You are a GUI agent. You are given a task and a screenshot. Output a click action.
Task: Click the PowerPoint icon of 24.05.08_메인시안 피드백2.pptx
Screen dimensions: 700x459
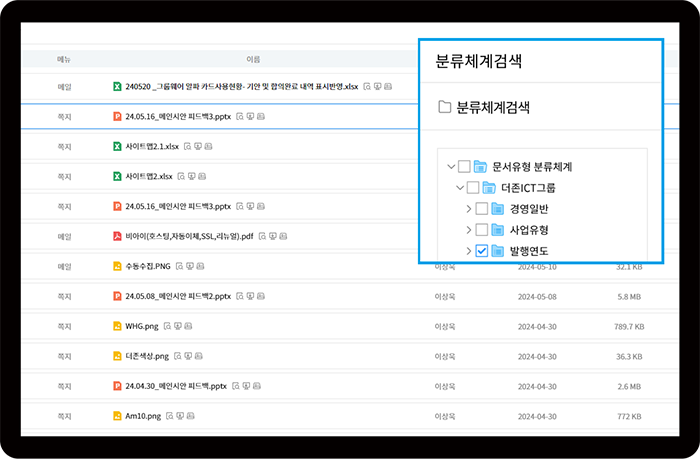(117, 296)
